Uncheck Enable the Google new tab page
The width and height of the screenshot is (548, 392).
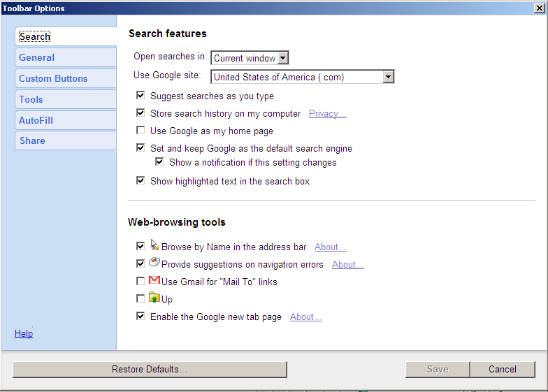click(140, 316)
